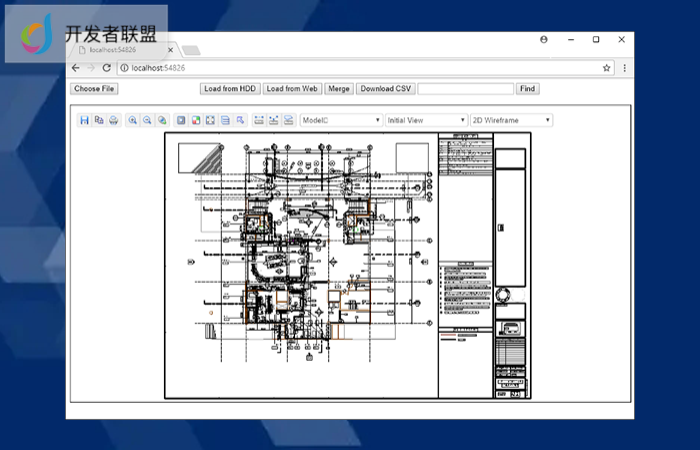The image size is (700, 450).
Task: Open the 2D Wireframe render mode dropdown
Action: 511,120
